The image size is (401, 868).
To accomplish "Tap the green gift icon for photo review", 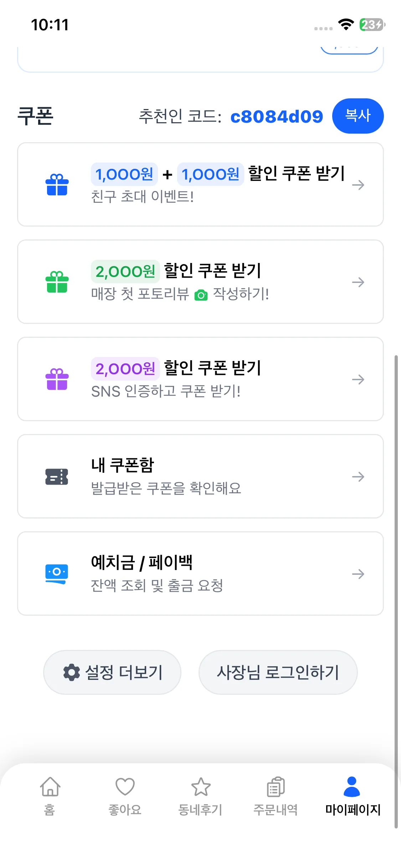I will [57, 282].
